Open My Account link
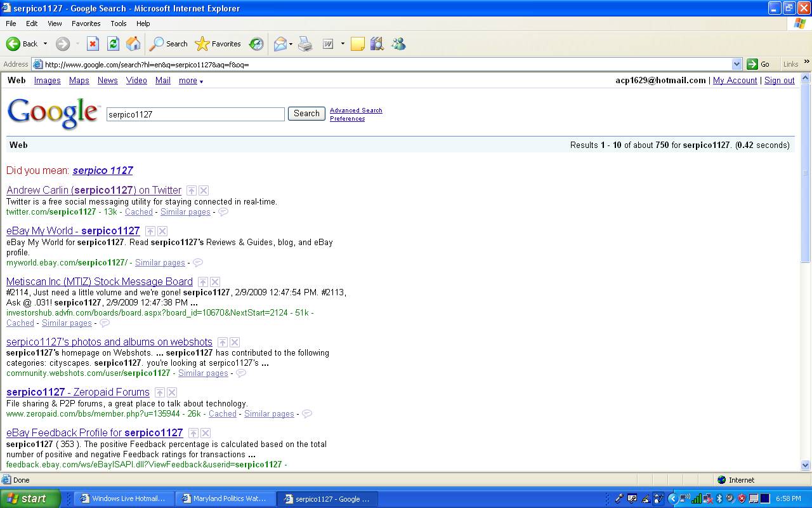The width and height of the screenshot is (812, 508). pos(735,81)
